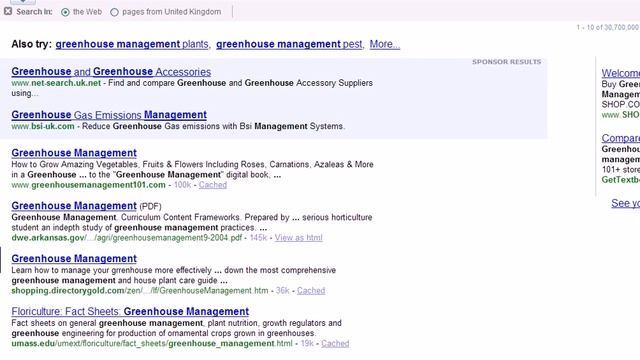View cached copy of greenhousemanagement101.com result

click(213, 185)
